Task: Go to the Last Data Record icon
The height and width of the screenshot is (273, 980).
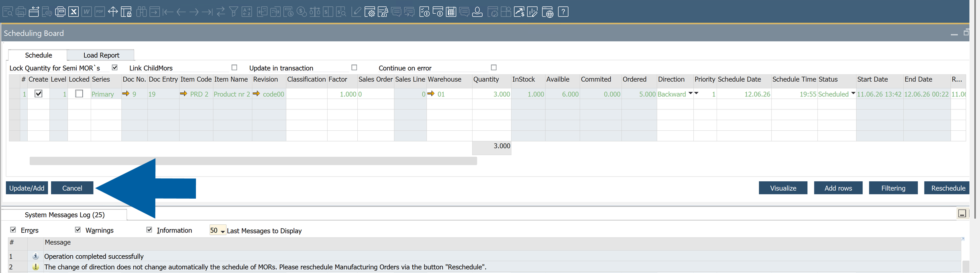Action: 207,12
